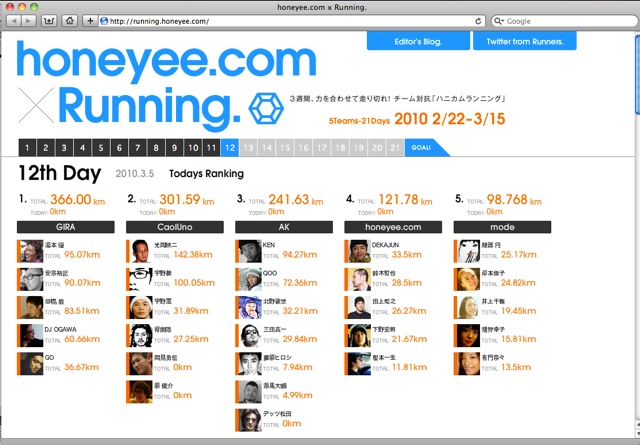Select day 1 tab

27,148
